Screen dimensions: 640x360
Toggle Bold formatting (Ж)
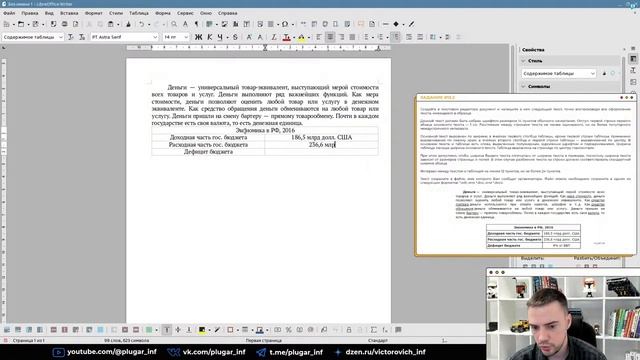pos(198,37)
